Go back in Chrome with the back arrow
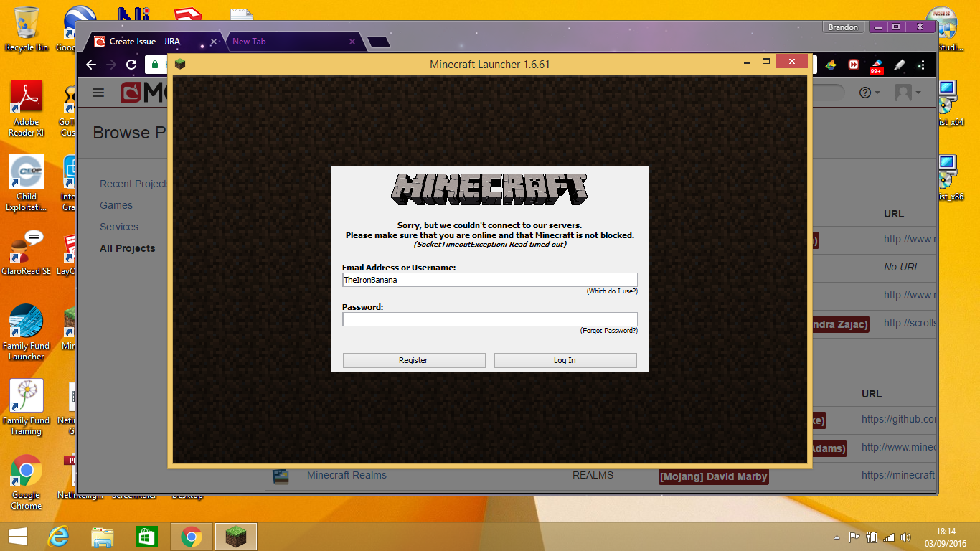The width and height of the screenshot is (980, 551). tap(91, 65)
